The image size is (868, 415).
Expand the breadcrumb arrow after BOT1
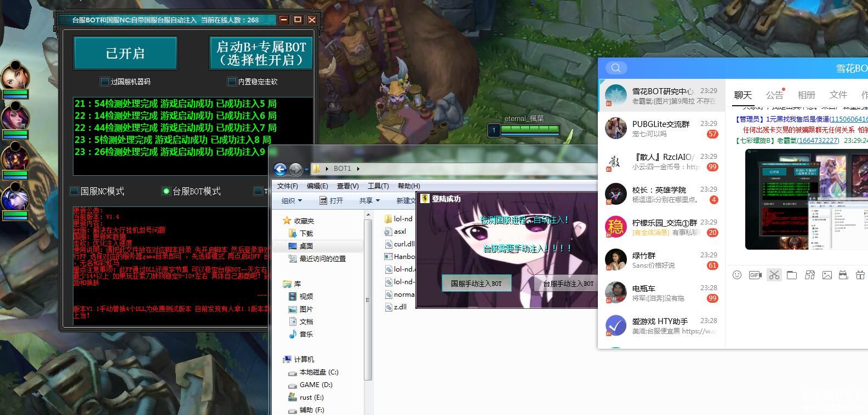tap(358, 169)
